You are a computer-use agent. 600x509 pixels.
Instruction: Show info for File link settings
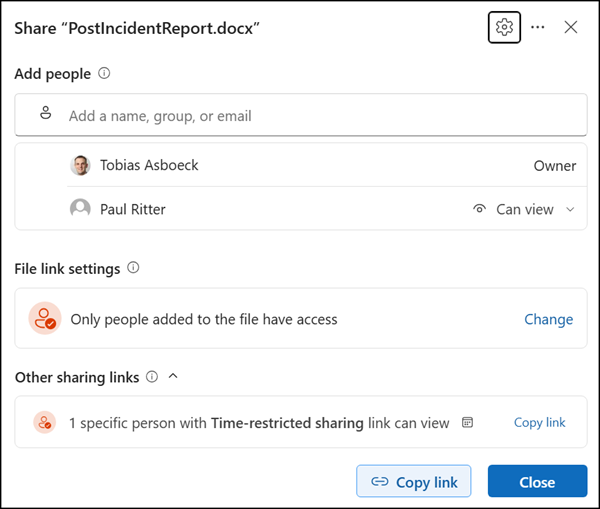[x=133, y=268]
